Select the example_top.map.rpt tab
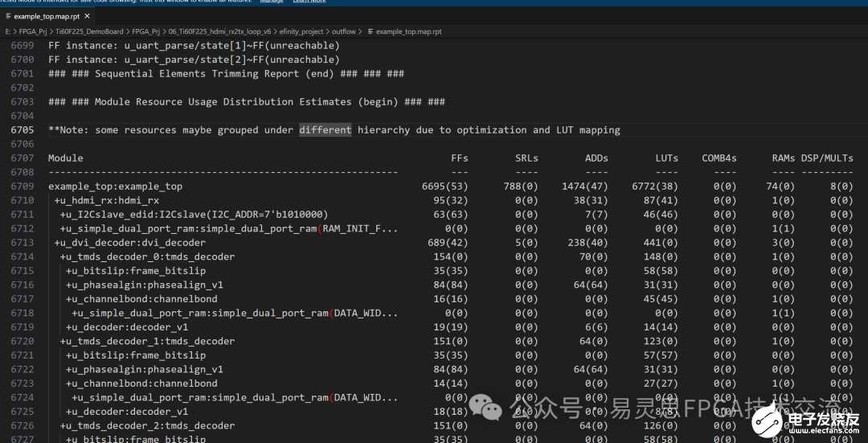Screen dimensions: 868x443 47,16
